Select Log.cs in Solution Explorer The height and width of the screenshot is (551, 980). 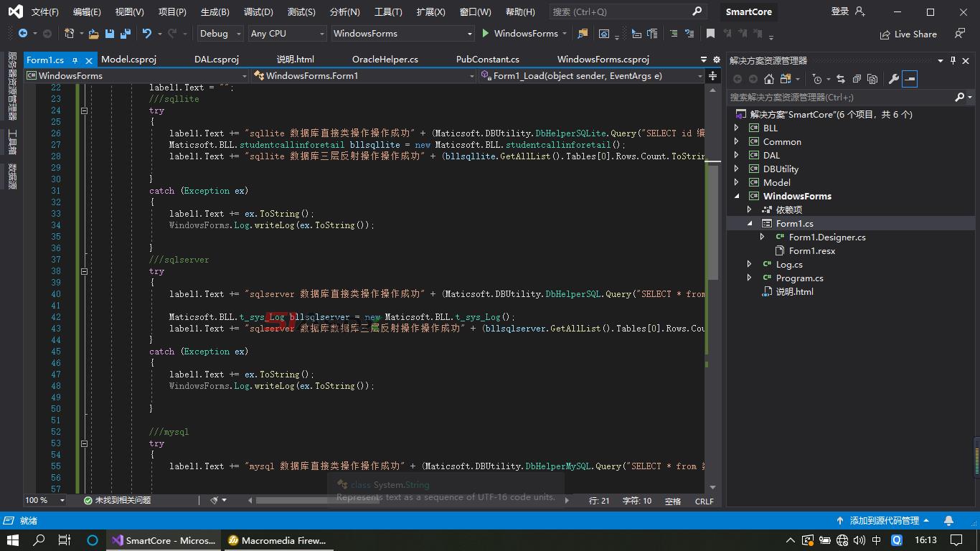tap(789, 264)
